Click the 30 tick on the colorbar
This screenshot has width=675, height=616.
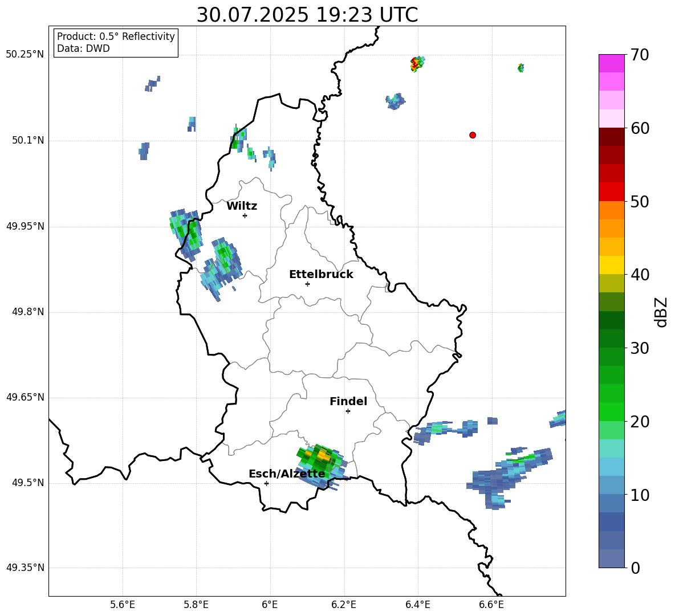tap(640, 348)
